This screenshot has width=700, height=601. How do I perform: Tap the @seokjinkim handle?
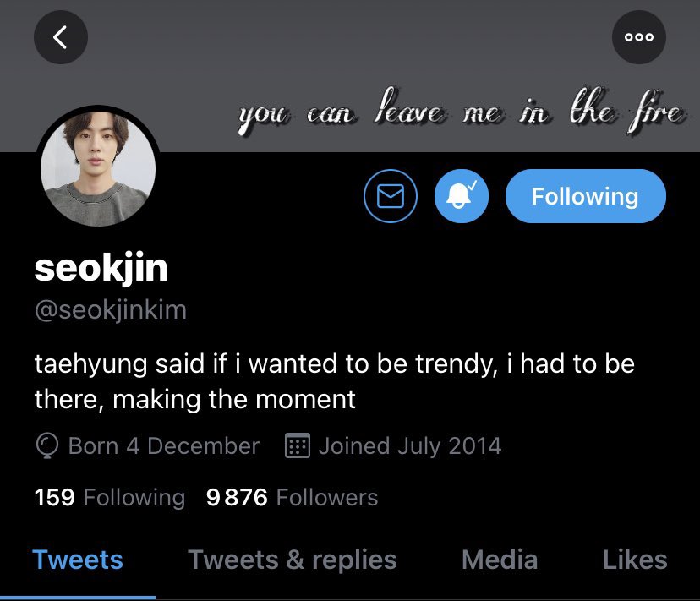tap(111, 310)
